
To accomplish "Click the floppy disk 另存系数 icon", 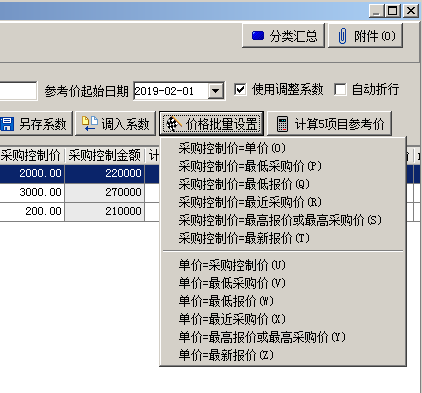I will tap(7, 124).
